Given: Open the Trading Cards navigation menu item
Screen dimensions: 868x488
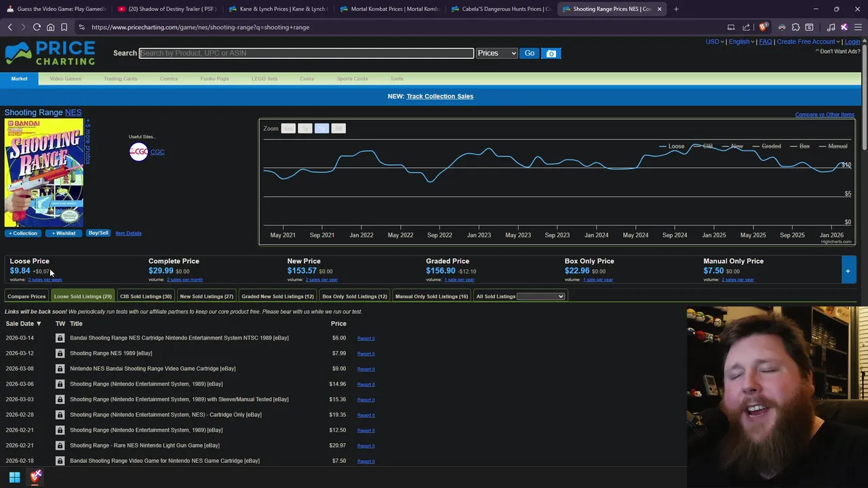Looking at the screenshot, I should (x=121, y=79).
